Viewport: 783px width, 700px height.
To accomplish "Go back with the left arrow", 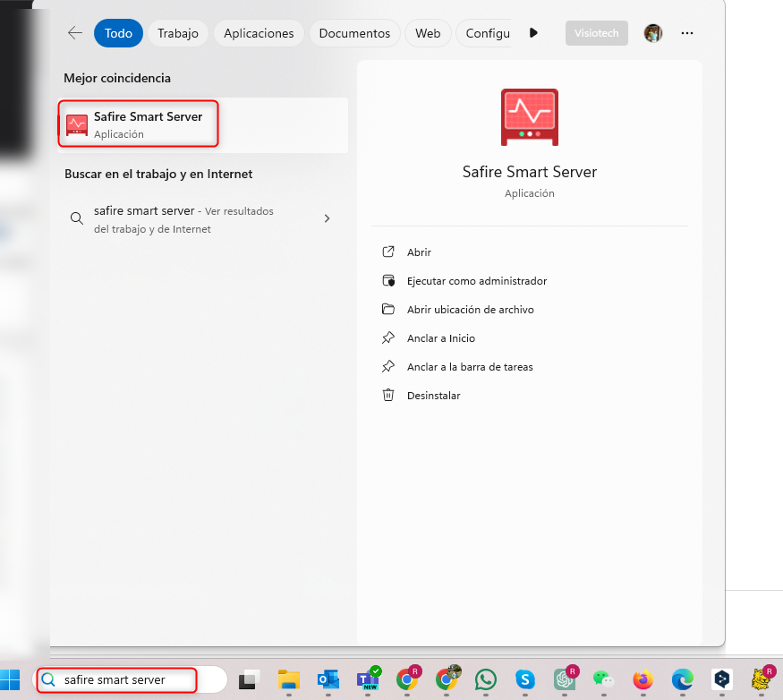I will [x=75, y=33].
